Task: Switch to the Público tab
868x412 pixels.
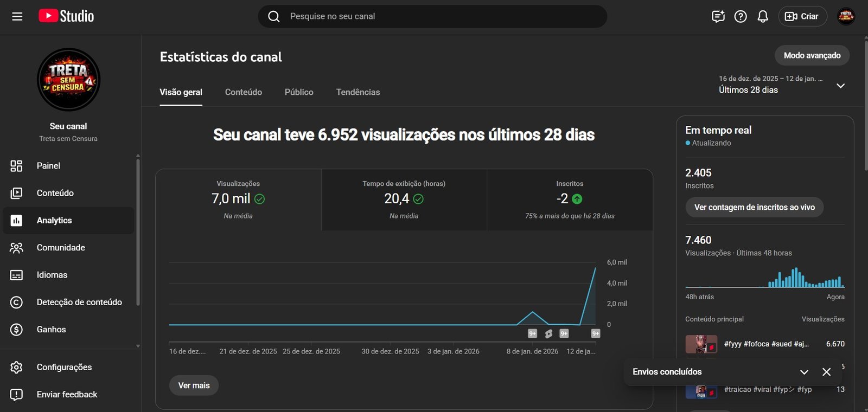Action: click(299, 92)
